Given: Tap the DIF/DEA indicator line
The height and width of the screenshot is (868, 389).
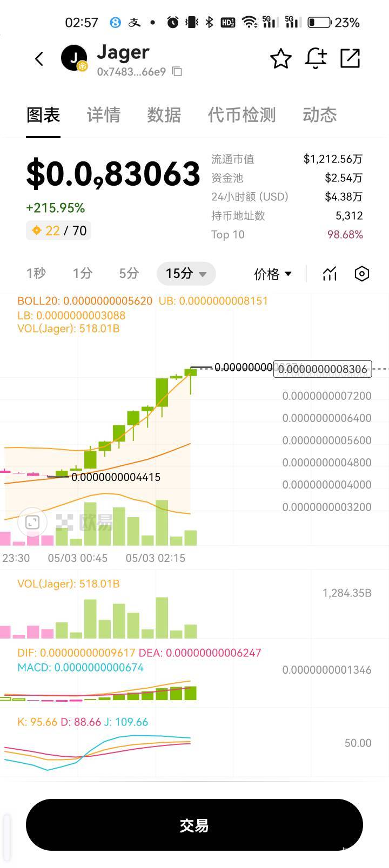Looking at the screenshot, I should point(139,652).
